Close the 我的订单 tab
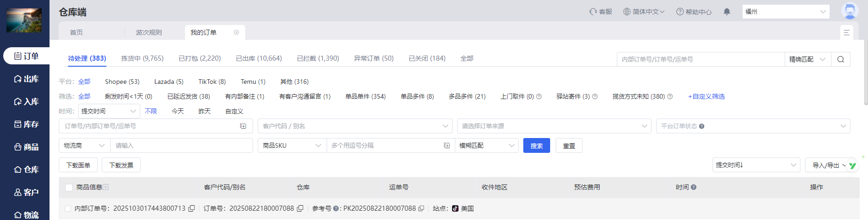Screen dimensions: 868x220 tap(236, 32)
